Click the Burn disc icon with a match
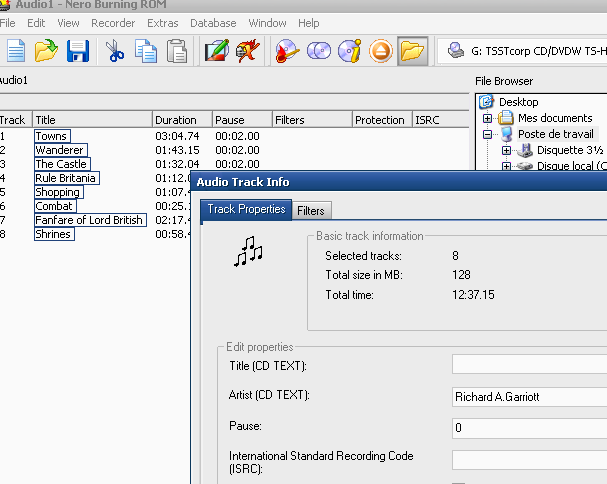The height and width of the screenshot is (484, 607). tap(287, 51)
